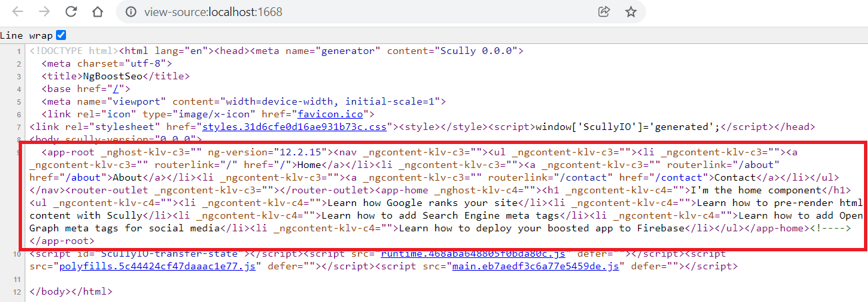Image resolution: width=868 pixels, height=302 pixels.
Task: Click line number 10 in gutter
Action: point(17,254)
